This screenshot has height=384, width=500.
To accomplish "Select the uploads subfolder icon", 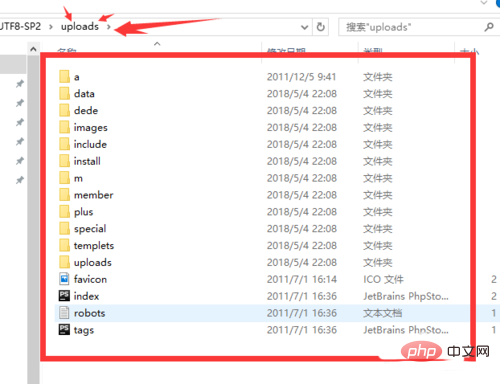I will pyautogui.click(x=64, y=262).
